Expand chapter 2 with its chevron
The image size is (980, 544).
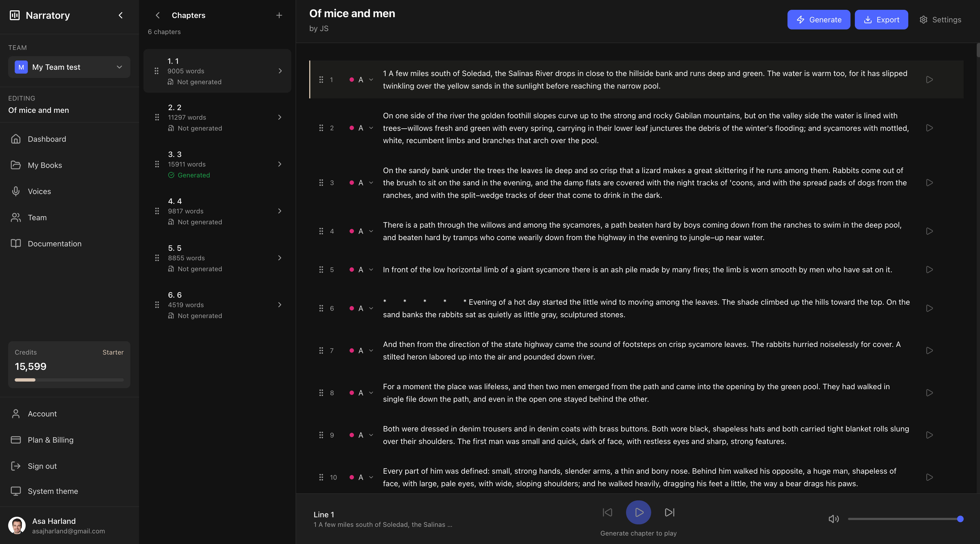coord(279,117)
